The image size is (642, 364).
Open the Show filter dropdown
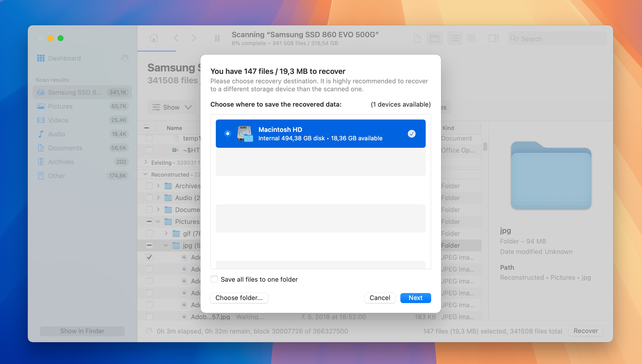coord(172,107)
